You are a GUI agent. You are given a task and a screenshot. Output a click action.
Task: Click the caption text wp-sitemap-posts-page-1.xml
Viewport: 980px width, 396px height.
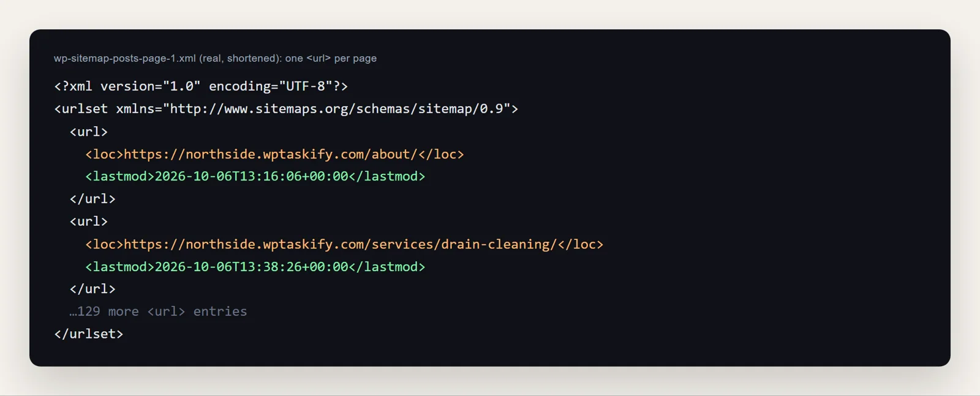pyautogui.click(x=125, y=58)
